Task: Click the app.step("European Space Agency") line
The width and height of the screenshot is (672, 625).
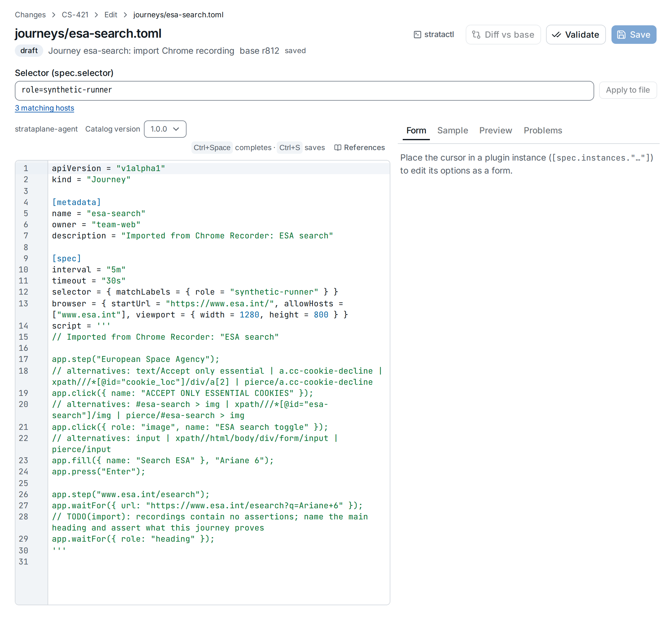Action: point(136,359)
